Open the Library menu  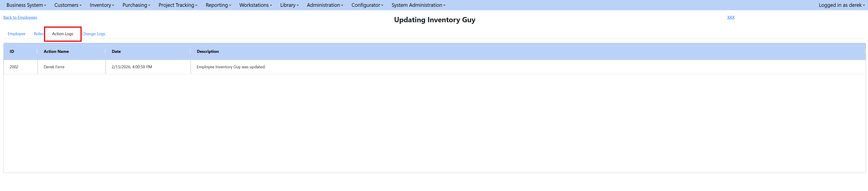click(x=289, y=5)
